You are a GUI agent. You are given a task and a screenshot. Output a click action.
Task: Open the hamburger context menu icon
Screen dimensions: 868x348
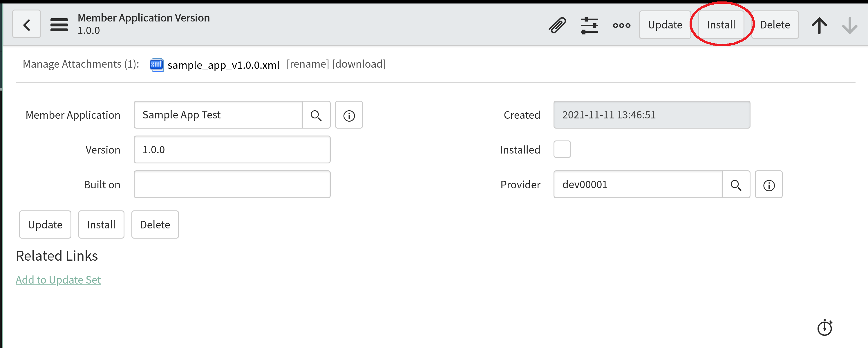tap(59, 25)
